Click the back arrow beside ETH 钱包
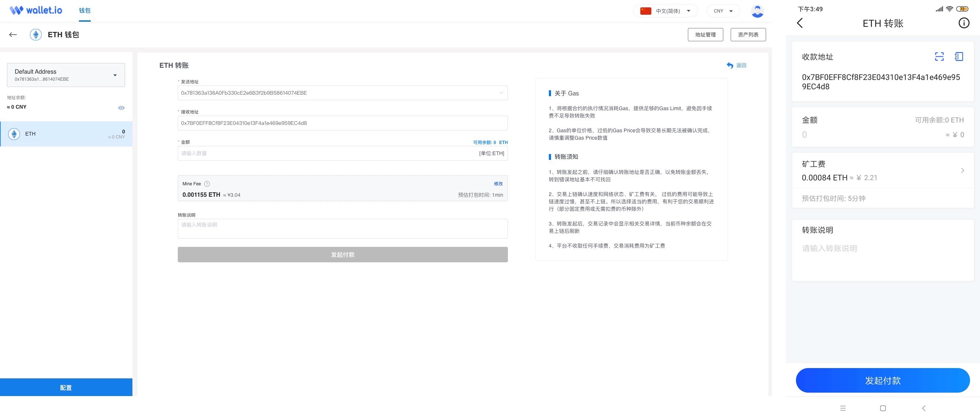 13,35
